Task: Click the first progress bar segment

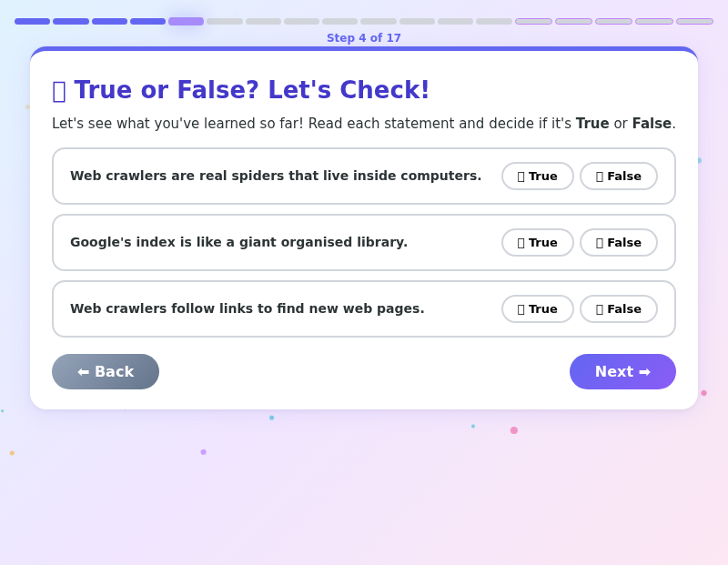Action: click(x=32, y=21)
